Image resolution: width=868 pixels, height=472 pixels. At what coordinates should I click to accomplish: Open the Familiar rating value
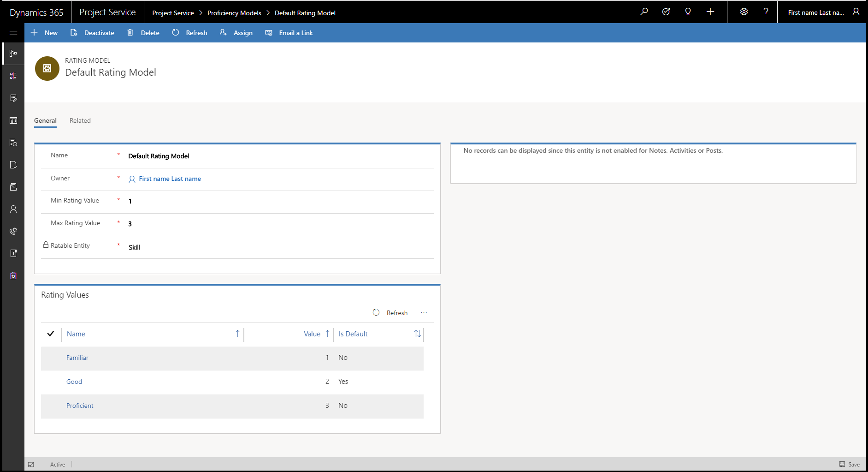click(77, 358)
